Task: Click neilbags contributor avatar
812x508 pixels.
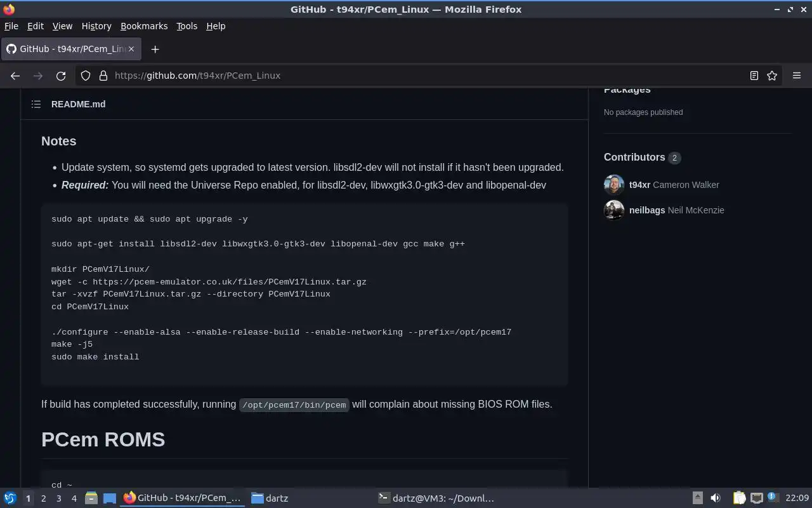Action: click(614, 210)
